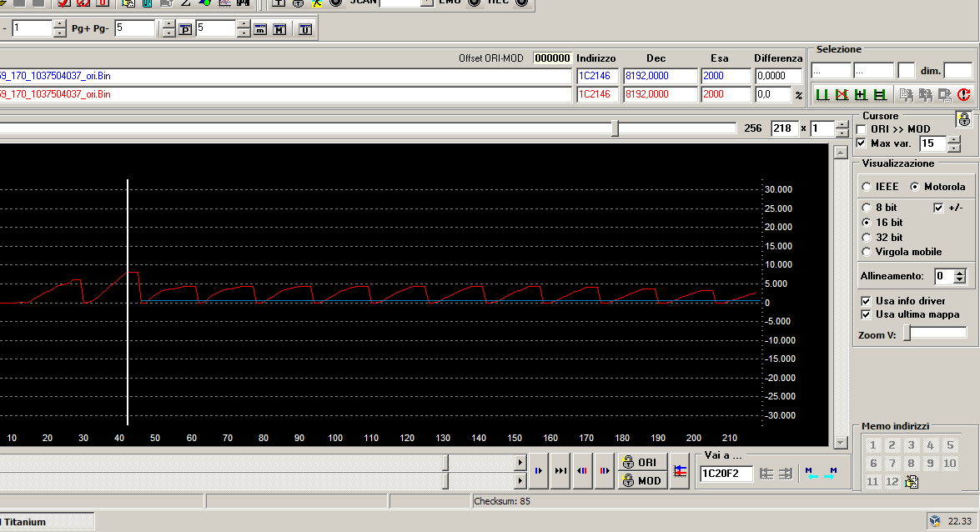Click up arrow of stepper after P button

244,24
